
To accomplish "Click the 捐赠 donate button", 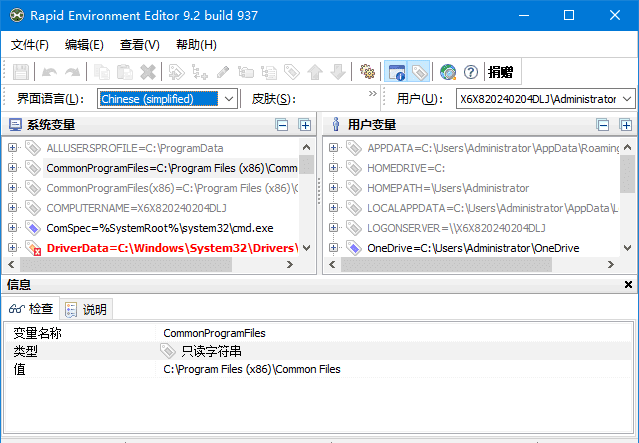I will [x=500, y=72].
